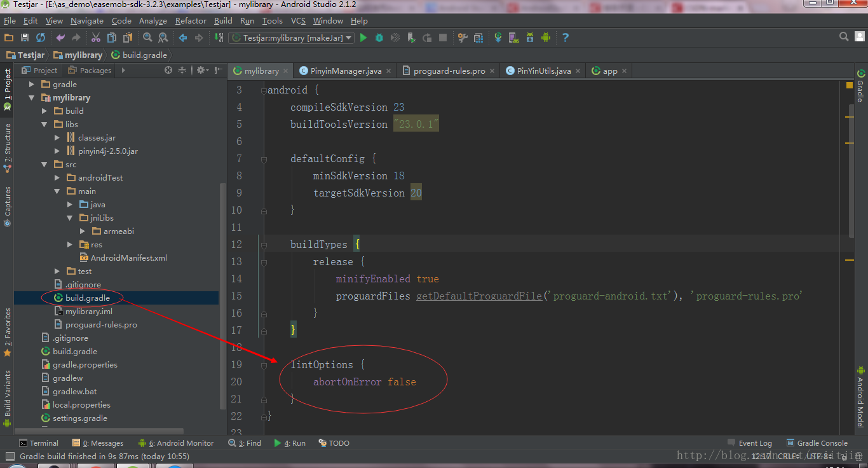
Task: Open the Refactor menu
Action: pyautogui.click(x=191, y=20)
